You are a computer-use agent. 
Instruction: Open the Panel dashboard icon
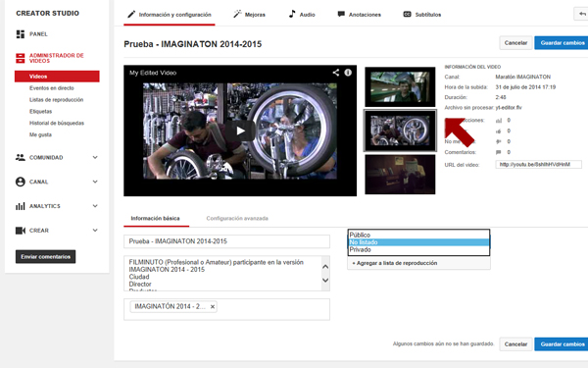click(x=21, y=34)
